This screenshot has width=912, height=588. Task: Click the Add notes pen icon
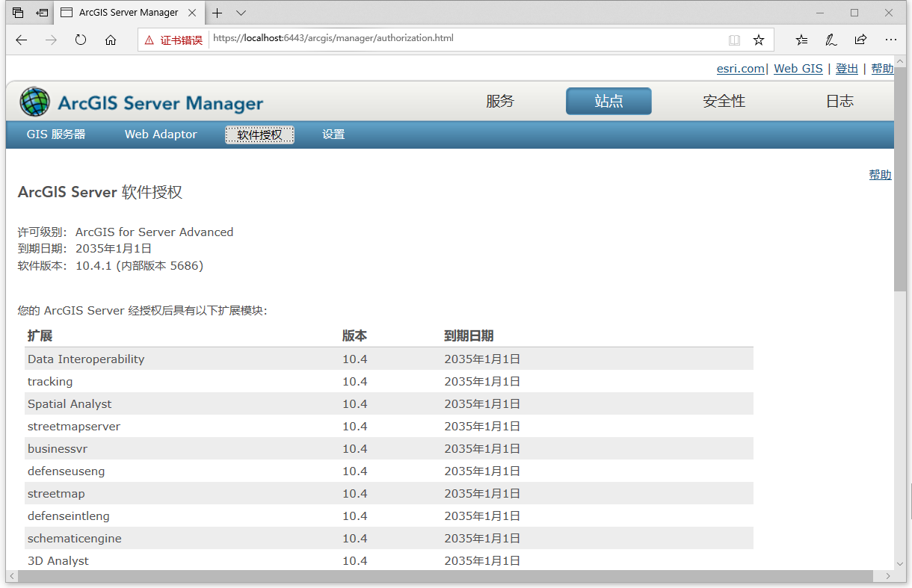831,40
